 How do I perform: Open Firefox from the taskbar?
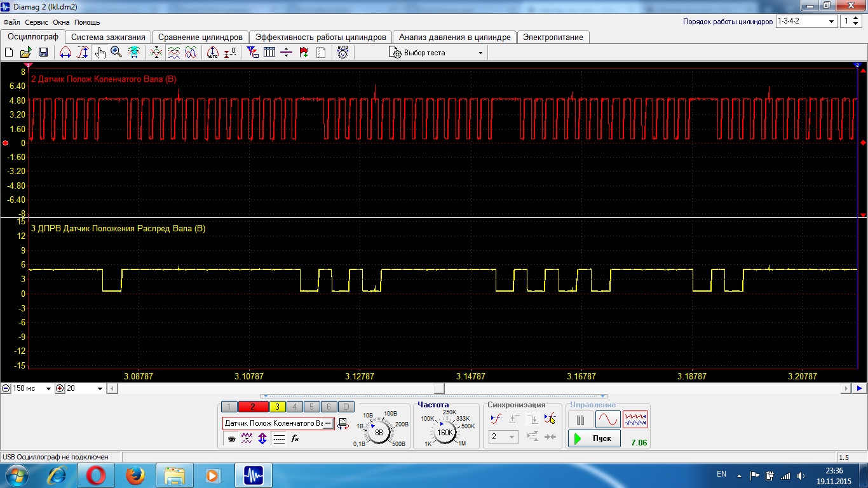135,475
